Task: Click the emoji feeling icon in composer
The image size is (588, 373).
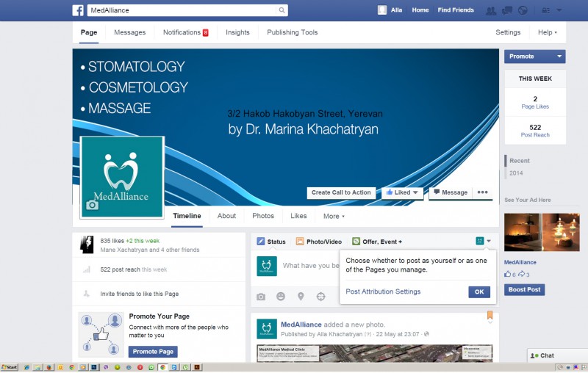Action: pyautogui.click(x=281, y=297)
